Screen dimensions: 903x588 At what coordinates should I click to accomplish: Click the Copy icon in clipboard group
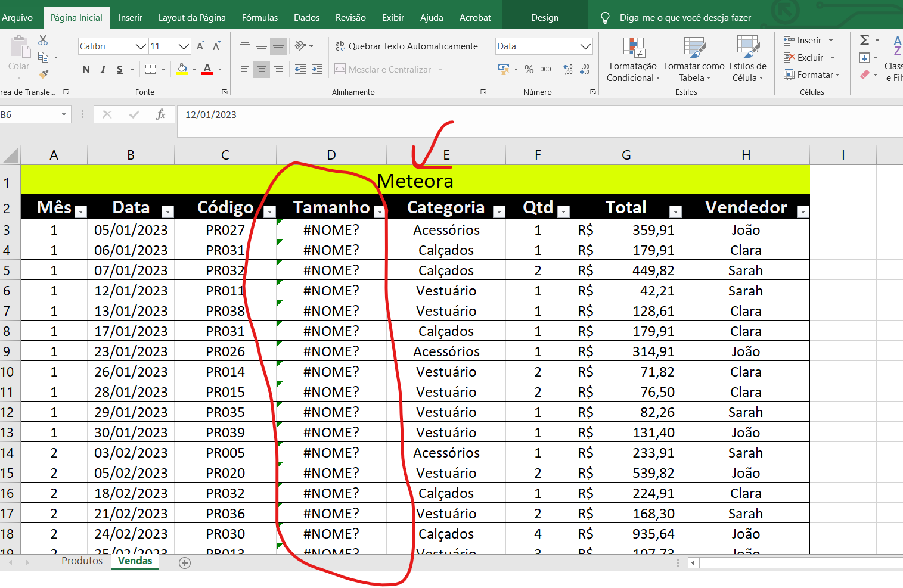tap(43, 57)
